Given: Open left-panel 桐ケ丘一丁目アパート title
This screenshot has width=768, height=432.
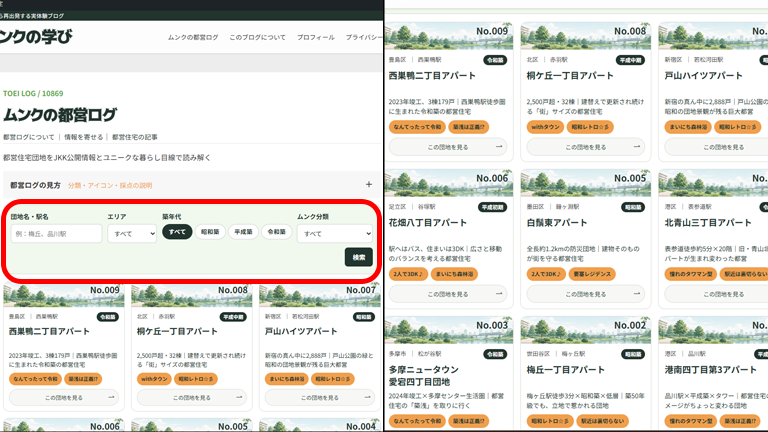Looking at the screenshot, I should 177,332.
